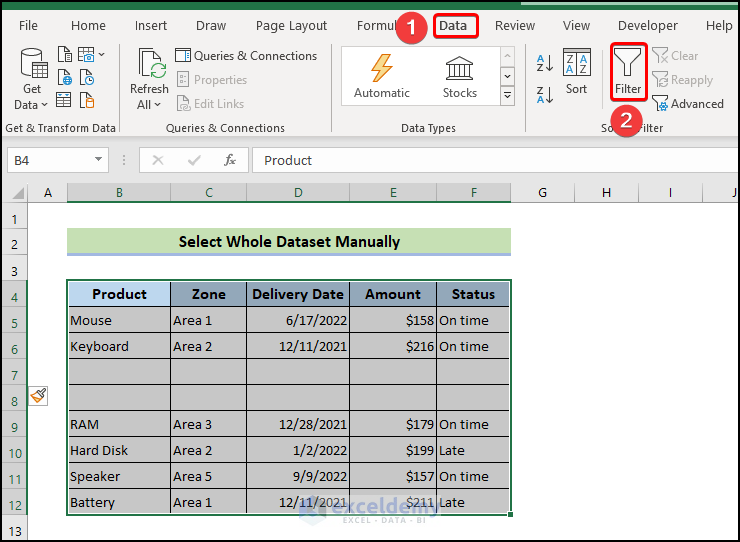Select column D header
The width and height of the screenshot is (740, 542).
point(298,192)
